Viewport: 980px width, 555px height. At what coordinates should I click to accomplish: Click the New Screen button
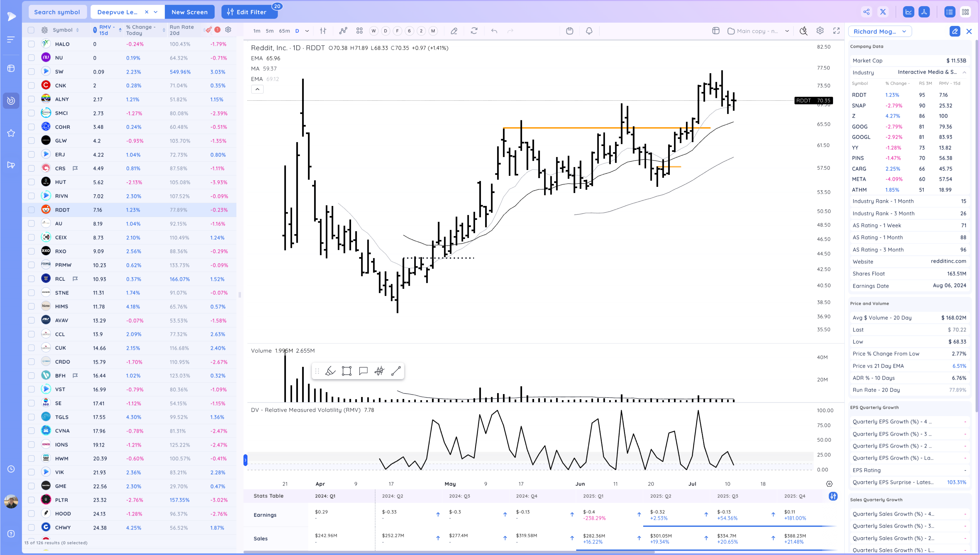[x=189, y=12]
